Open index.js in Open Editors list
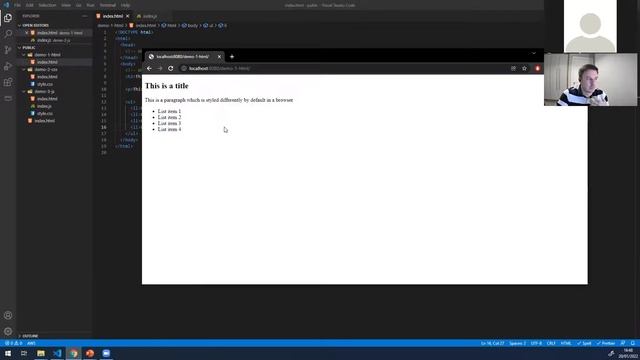This screenshot has height=360, width=640. (53, 40)
